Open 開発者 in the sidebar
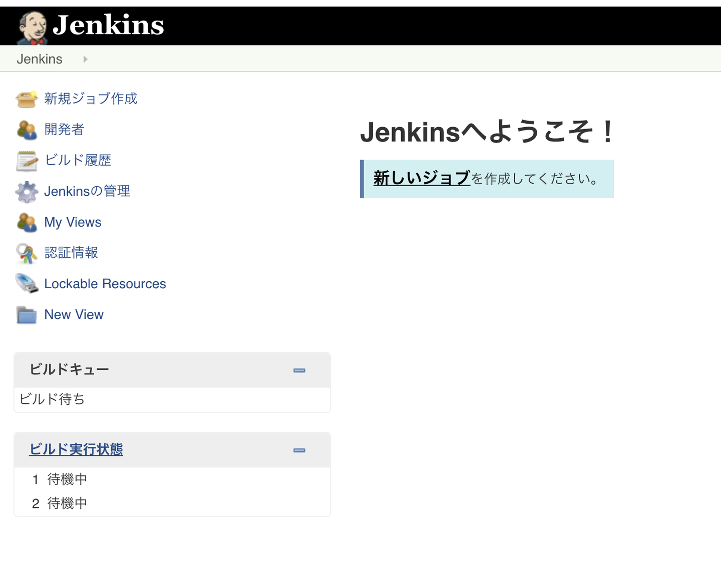The height and width of the screenshot is (588, 721). (x=64, y=130)
